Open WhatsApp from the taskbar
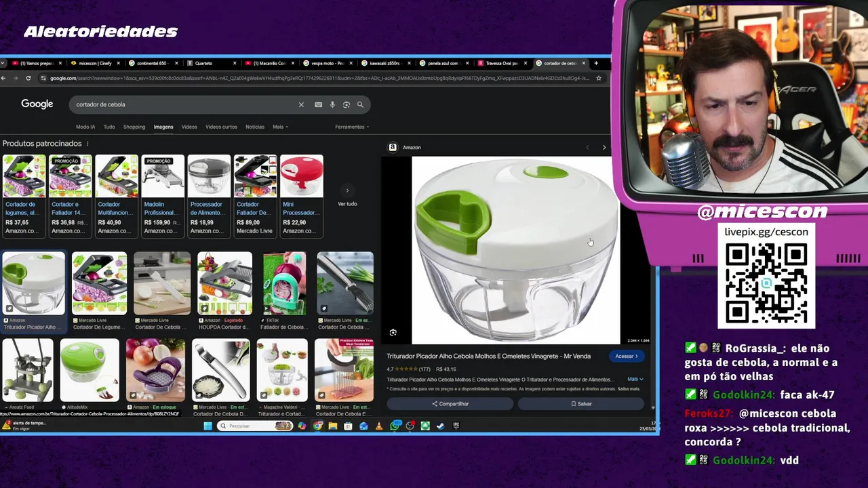The image size is (868, 488). pos(395,426)
